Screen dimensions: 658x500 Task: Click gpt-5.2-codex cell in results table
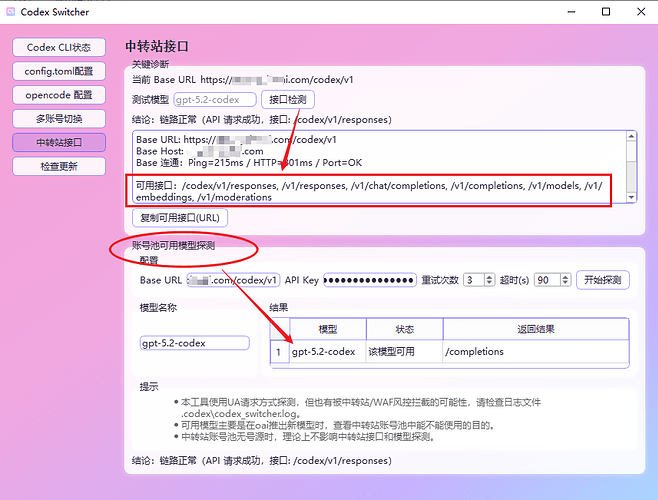[x=328, y=352]
